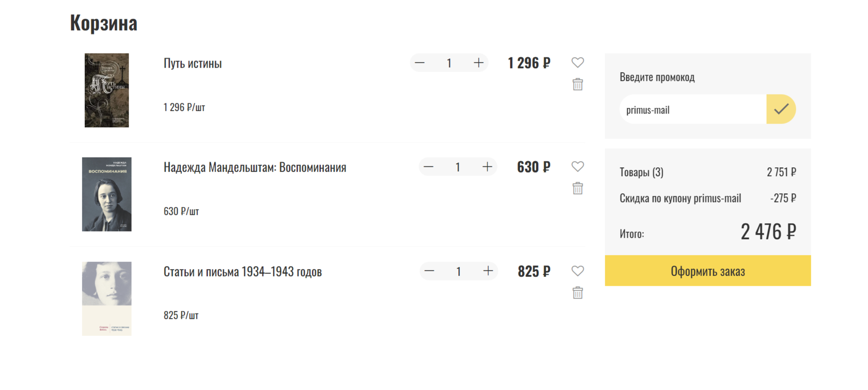Screen dimensions: 868x390
Task: Apply promo code with checkmark button
Action: [x=781, y=109]
